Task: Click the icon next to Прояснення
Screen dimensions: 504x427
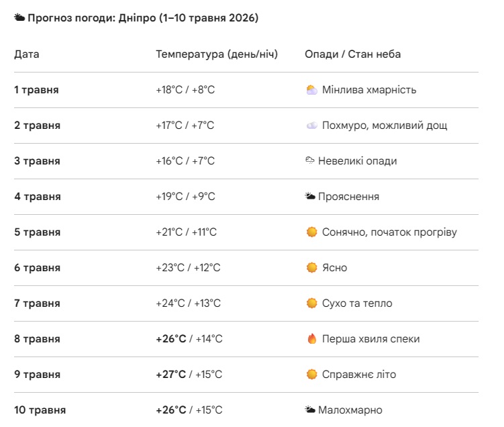Action: click(310, 197)
